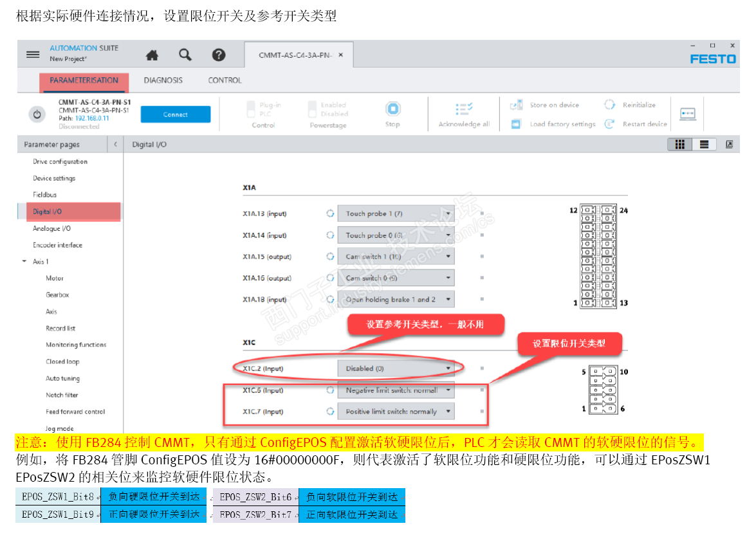Click refresh icon beside X1C.6 input
This screenshot has height=537, width=756.
[330, 390]
